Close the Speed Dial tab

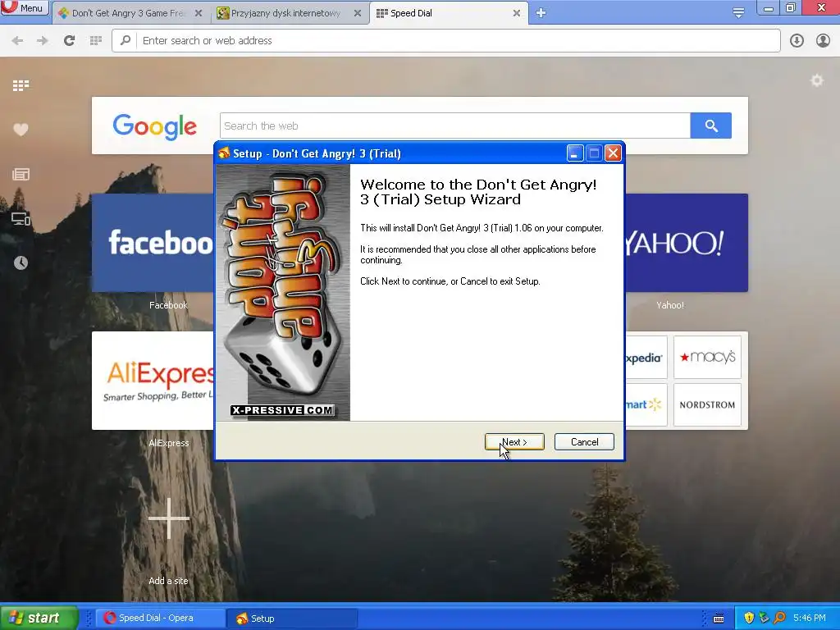pyautogui.click(x=517, y=13)
